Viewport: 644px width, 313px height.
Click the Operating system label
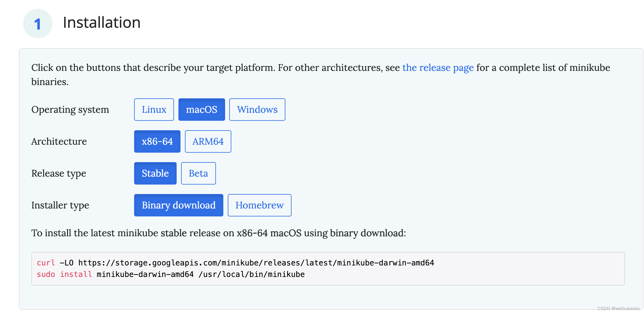click(x=70, y=110)
